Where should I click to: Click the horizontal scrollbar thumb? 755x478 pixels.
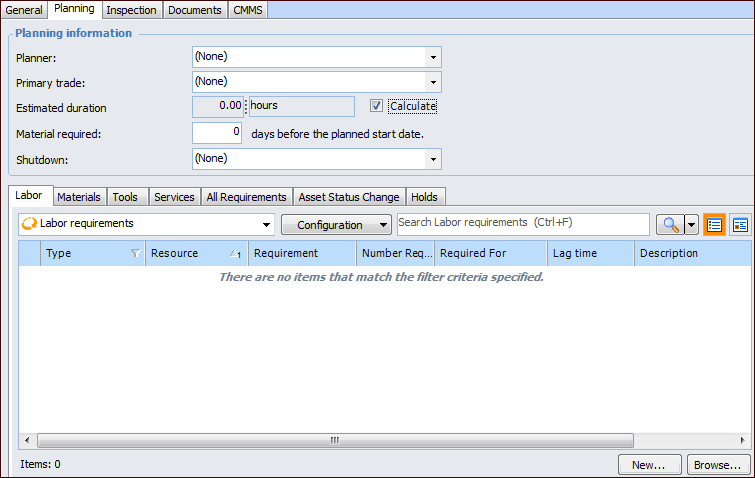pyautogui.click(x=335, y=440)
